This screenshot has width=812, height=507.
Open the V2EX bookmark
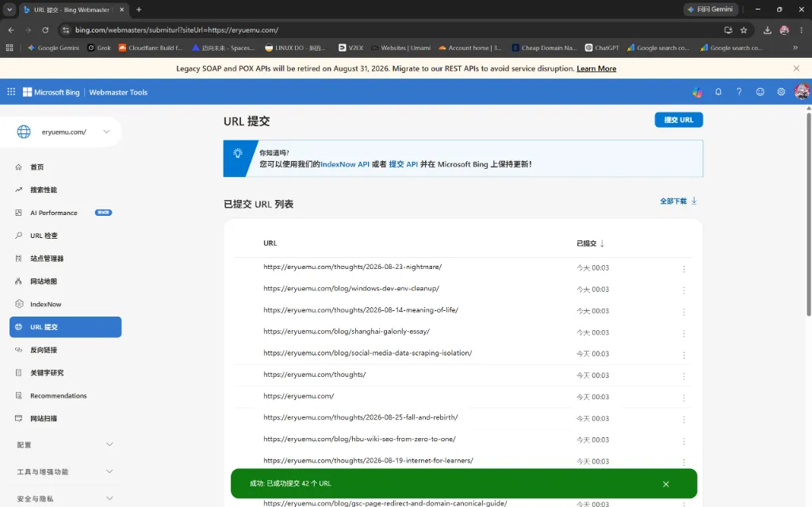point(350,48)
